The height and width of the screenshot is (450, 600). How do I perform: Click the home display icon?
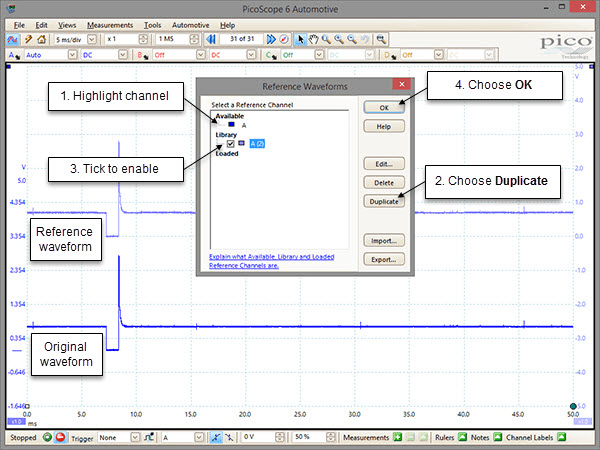tap(41, 39)
